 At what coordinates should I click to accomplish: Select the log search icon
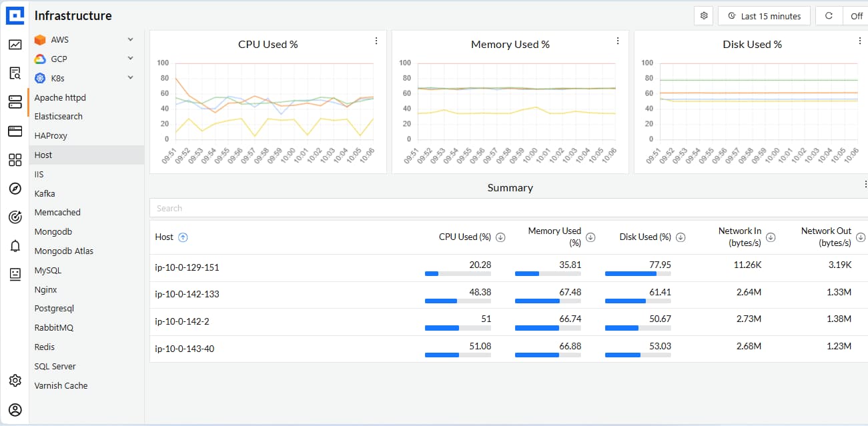(x=15, y=73)
